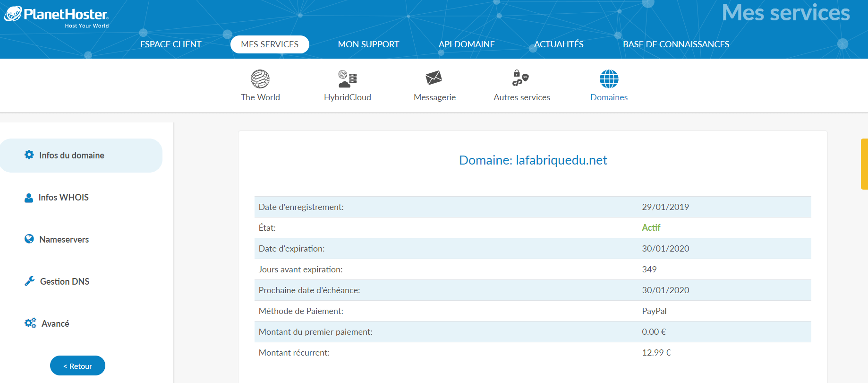The height and width of the screenshot is (383, 868).
Task: Select the blue Domaines globe icon
Action: [x=609, y=79]
